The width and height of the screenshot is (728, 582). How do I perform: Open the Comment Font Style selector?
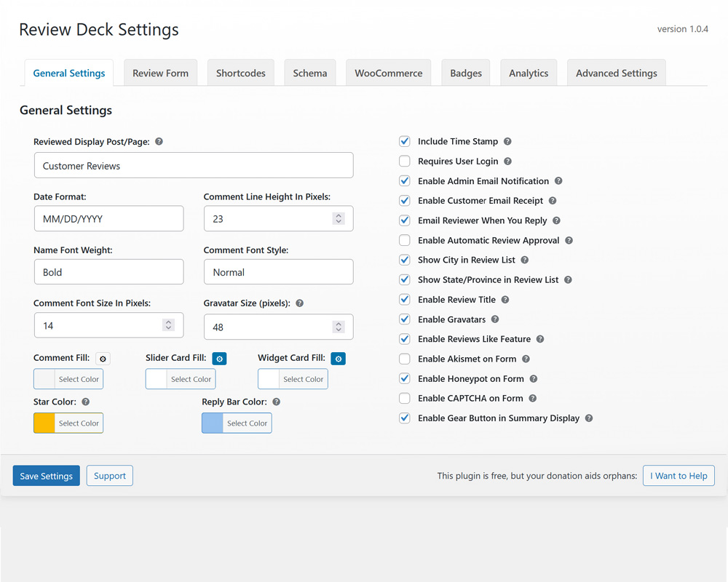(x=278, y=271)
